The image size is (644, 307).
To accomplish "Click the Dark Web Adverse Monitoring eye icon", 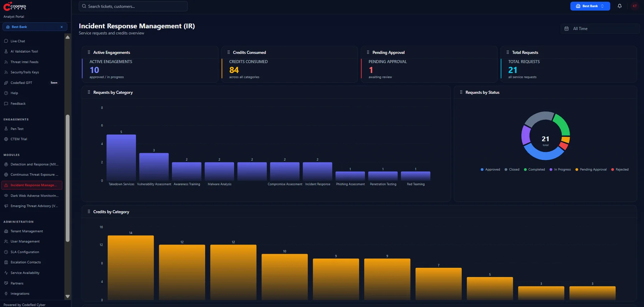I will point(6,196).
